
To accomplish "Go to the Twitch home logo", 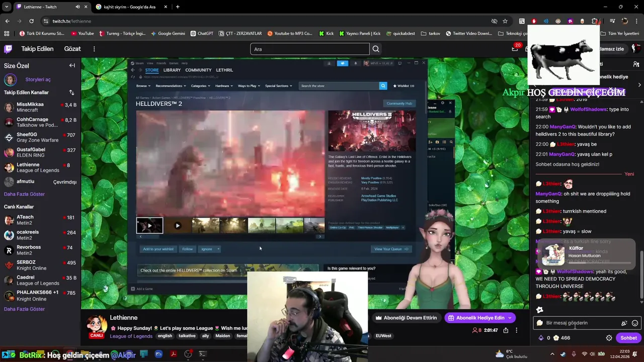I will point(8,49).
